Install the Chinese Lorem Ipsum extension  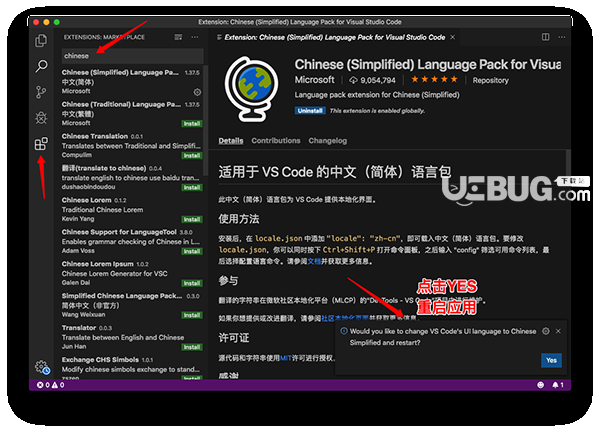pos(192,284)
